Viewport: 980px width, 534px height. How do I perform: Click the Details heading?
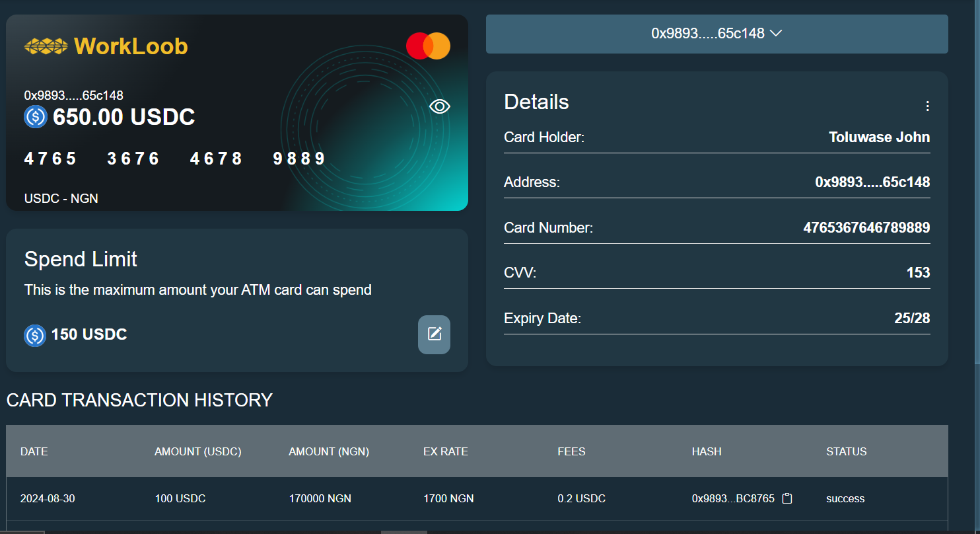(x=536, y=102)
